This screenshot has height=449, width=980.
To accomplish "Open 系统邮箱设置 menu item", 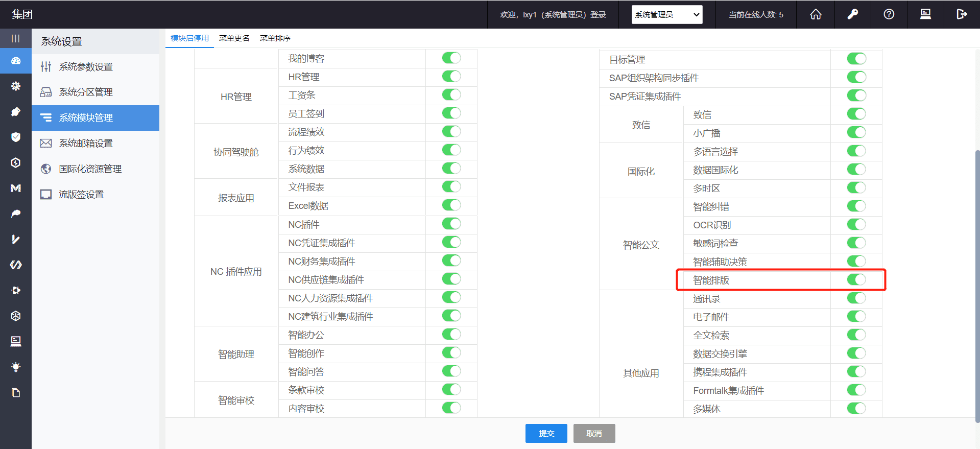I will pyautogui.click(x=95, y=144).
